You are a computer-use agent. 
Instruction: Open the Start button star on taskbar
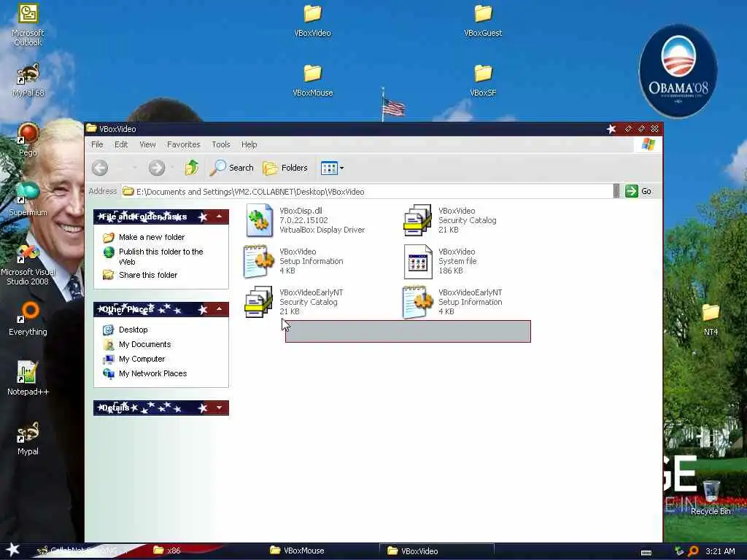(12, 550)
